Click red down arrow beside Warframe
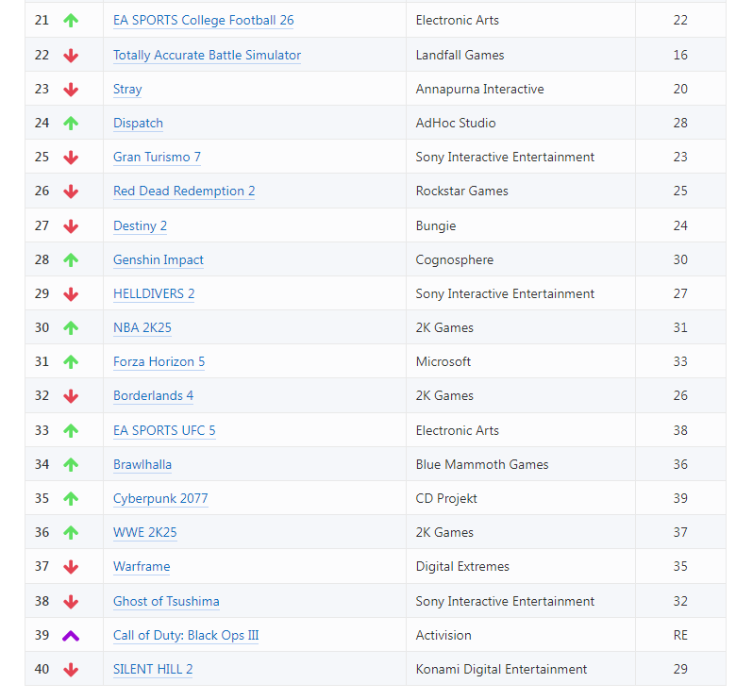 pos(71,567)
